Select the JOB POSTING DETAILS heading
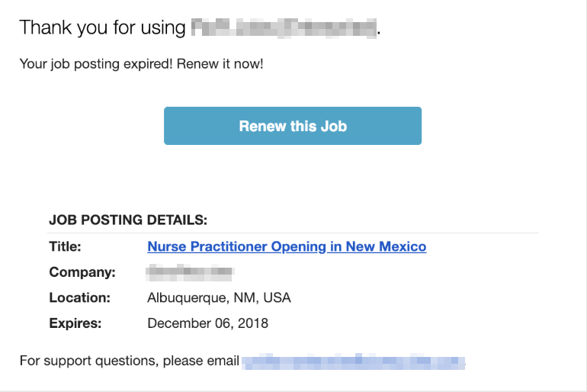 pos(128,220)
